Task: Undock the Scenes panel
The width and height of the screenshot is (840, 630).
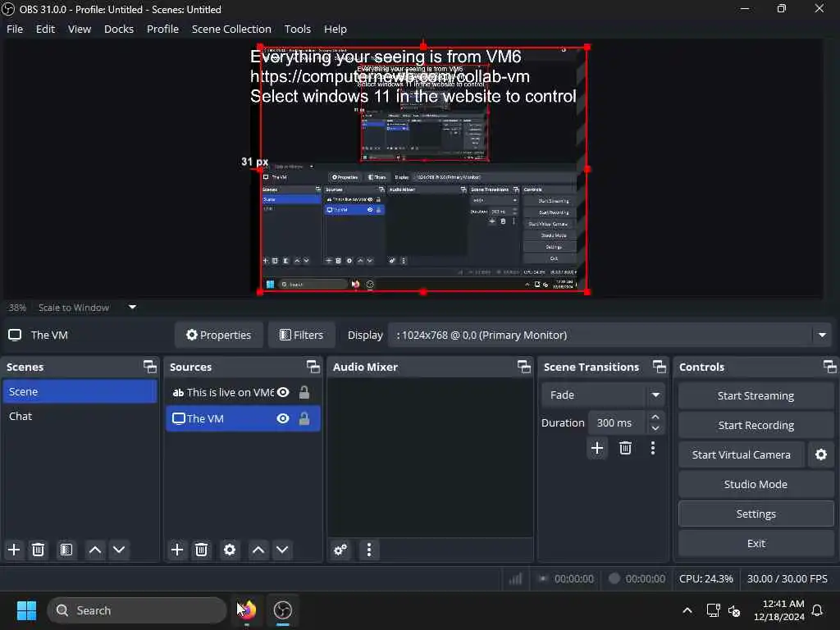Action: [x=150, y=367]
